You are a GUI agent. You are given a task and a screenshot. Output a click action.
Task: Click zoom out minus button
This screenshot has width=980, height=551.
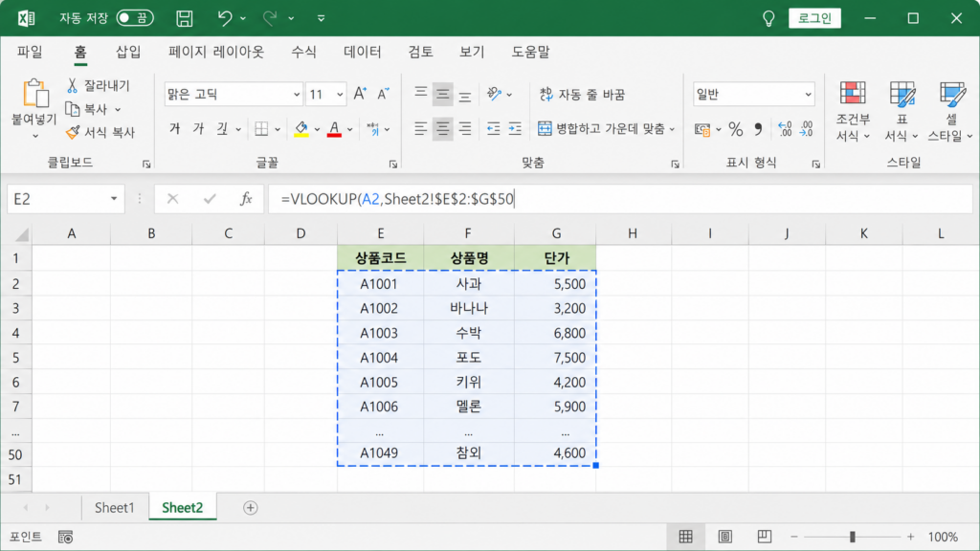[x=793, y=537]
